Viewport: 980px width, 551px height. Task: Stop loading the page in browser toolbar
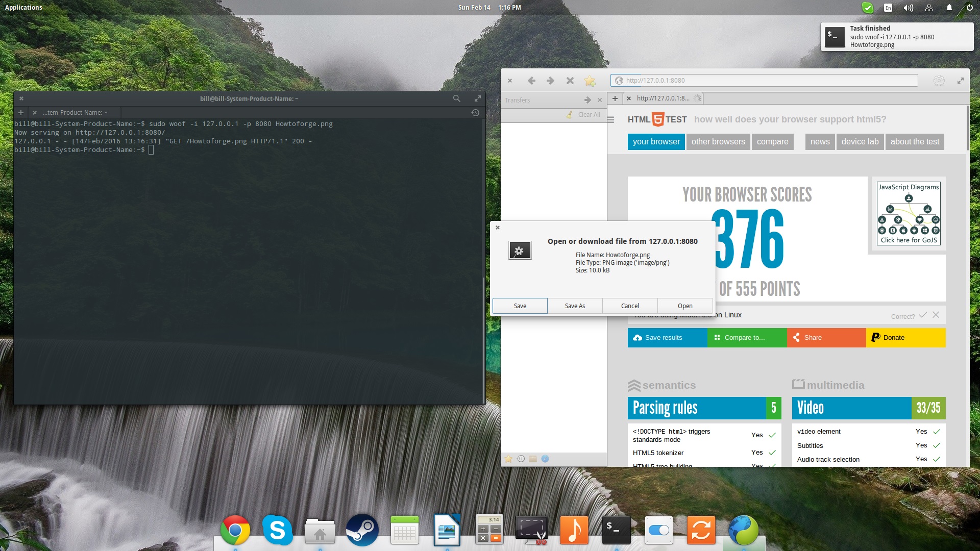tap(570, 81)
